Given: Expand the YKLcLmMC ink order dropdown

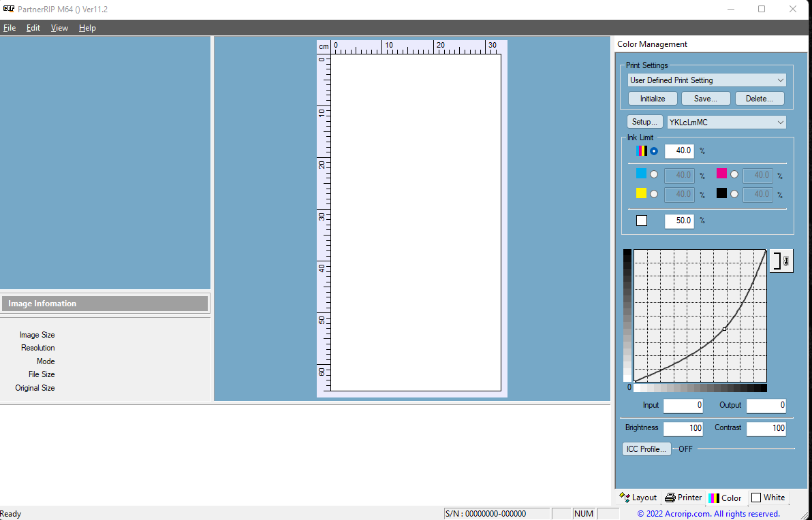Looking at the screenshot, I should pos(726,123).
